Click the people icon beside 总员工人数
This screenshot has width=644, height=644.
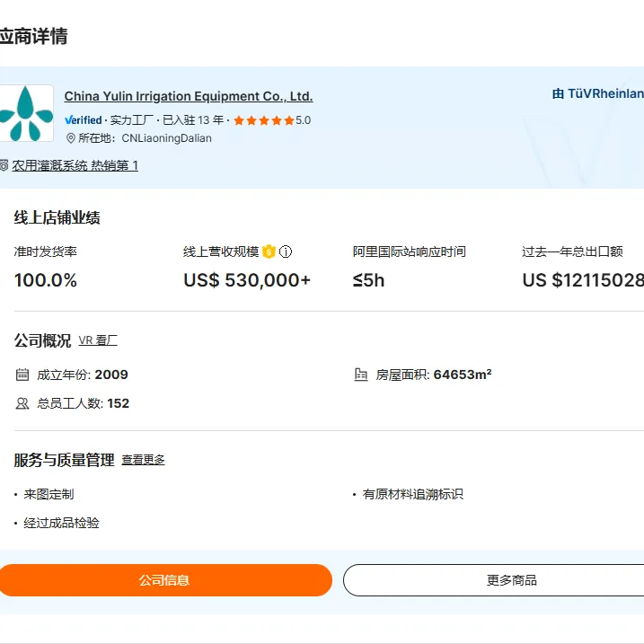(x=22, y=403)
